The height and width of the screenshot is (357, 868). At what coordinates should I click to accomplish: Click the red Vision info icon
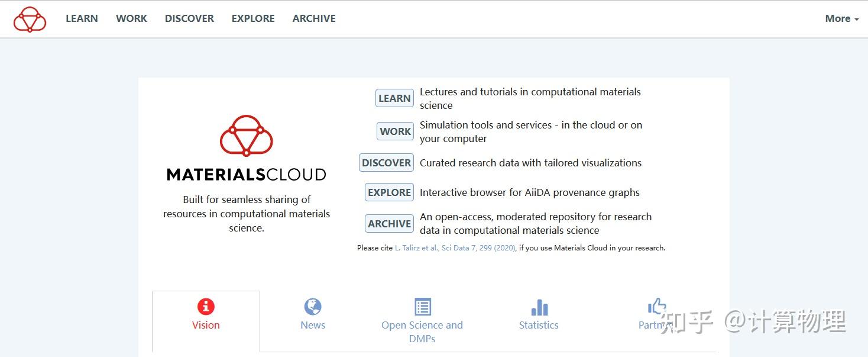(206, 307)
